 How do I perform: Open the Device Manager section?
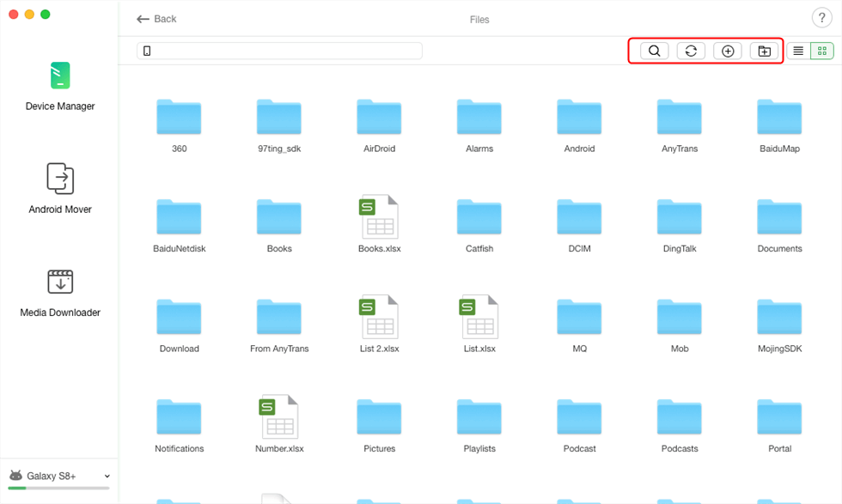click(x=60, y=86)
